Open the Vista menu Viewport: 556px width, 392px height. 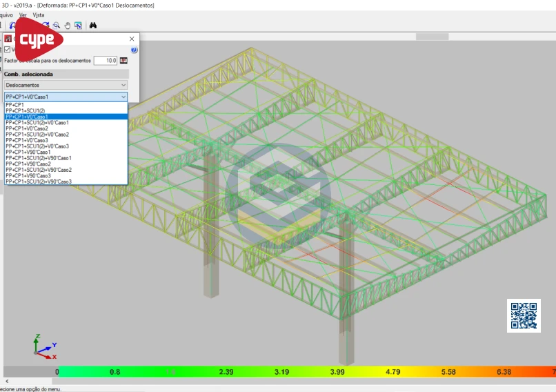point(39,14)
